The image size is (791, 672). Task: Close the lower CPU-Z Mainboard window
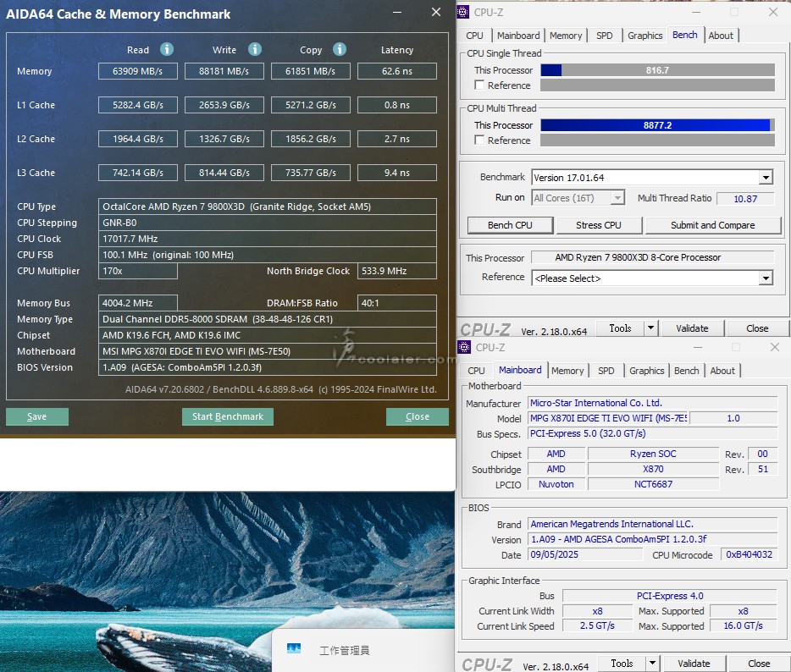(774, 347)
